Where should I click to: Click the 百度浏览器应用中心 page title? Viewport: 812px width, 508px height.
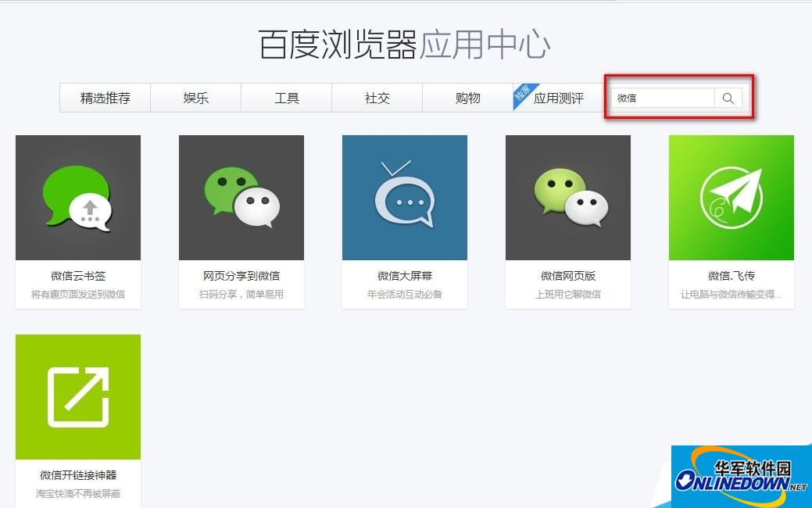point(406,45)
